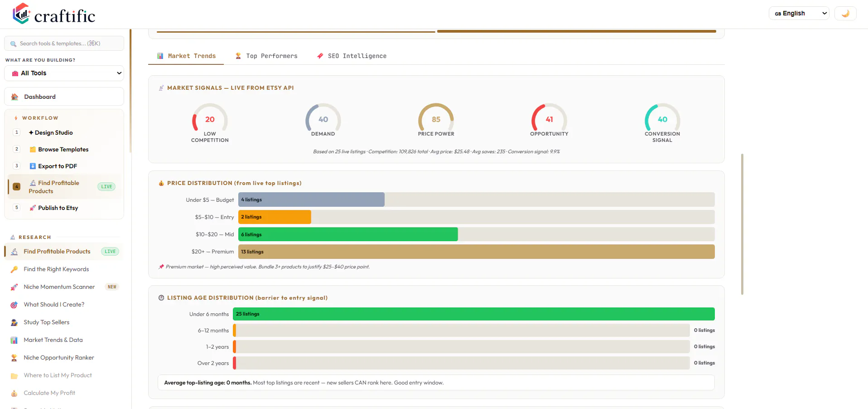Screen dimensions: 868x409
Task: Select workflow step Find Profitable Products
Action: [66, 187]
